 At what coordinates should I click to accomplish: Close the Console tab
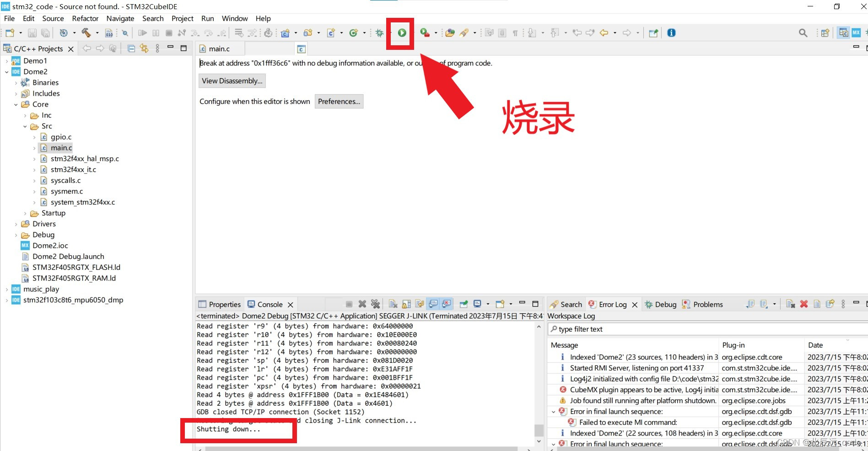tap(290, 305)
